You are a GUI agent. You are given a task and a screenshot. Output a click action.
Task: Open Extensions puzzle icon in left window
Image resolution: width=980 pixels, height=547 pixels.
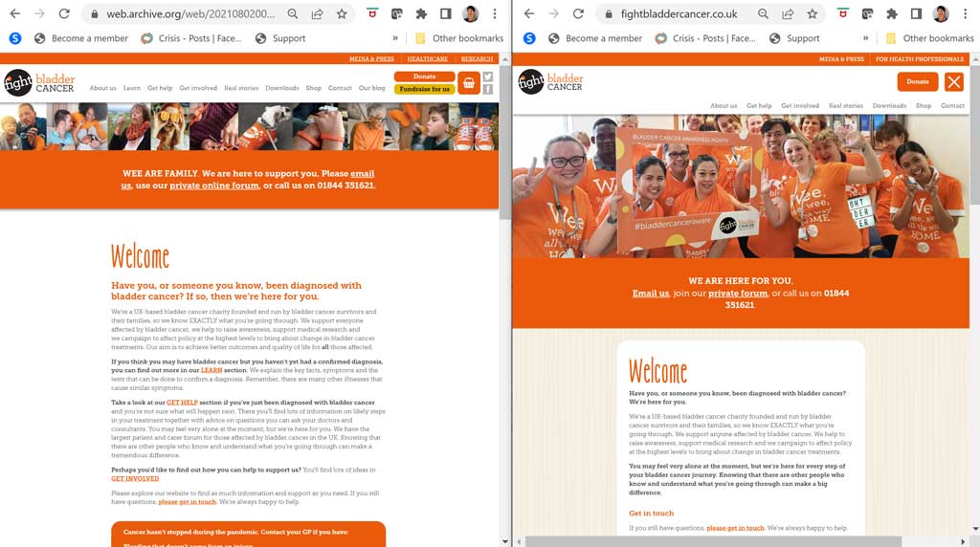tap(421, 13)
